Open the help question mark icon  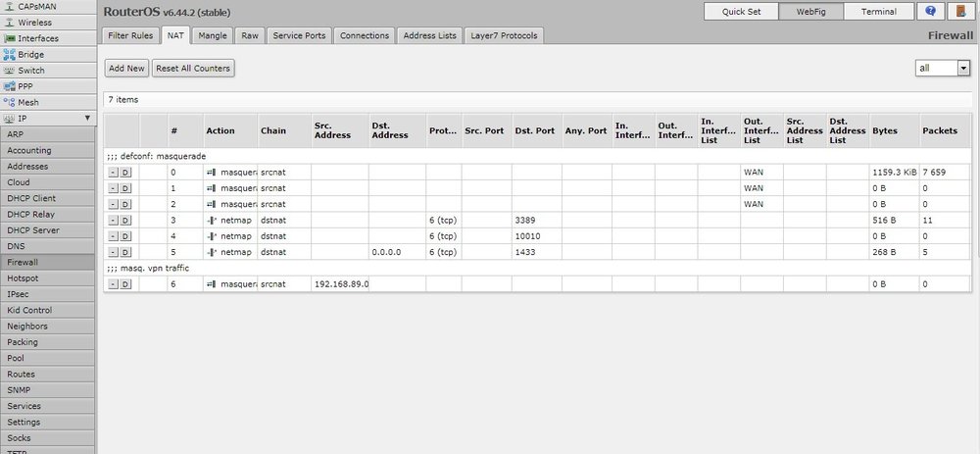click(x=929, y=12)
